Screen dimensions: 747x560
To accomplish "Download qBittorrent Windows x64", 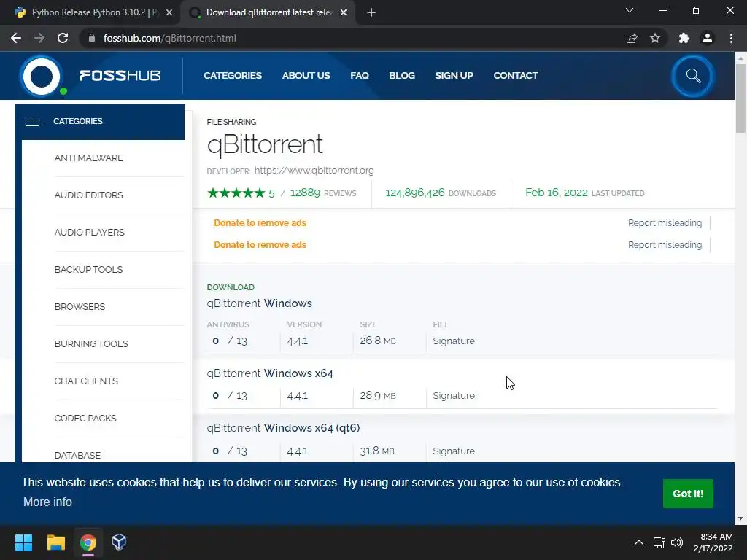I will 270,373.
